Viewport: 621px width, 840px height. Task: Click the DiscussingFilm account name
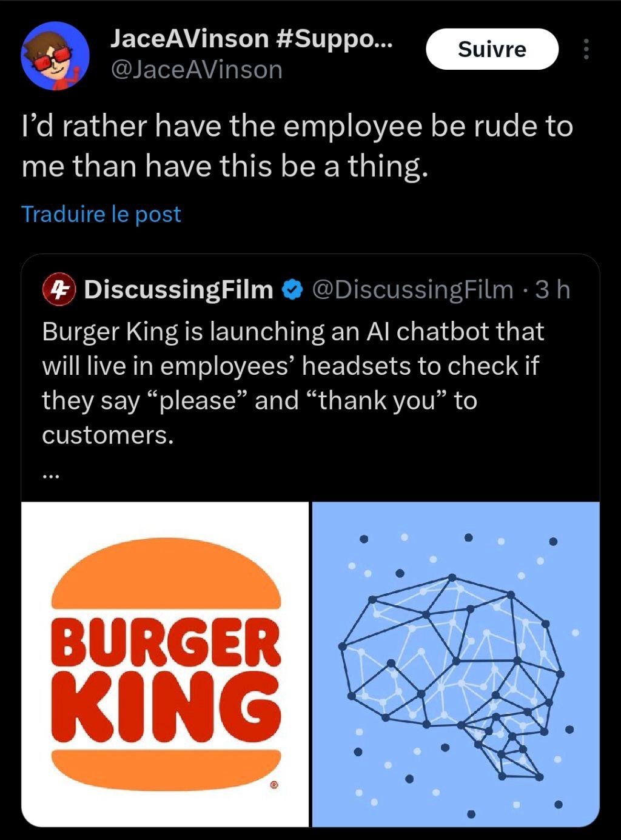click(179, 290)
